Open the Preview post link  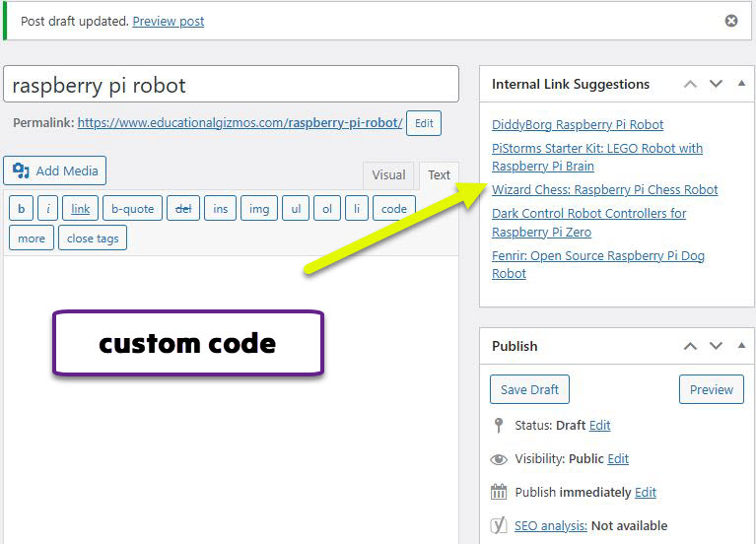pos(169,22)
